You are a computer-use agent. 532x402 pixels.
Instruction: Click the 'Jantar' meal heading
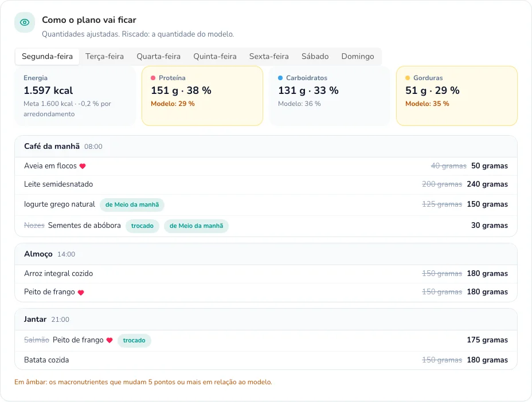pos(36,320)
